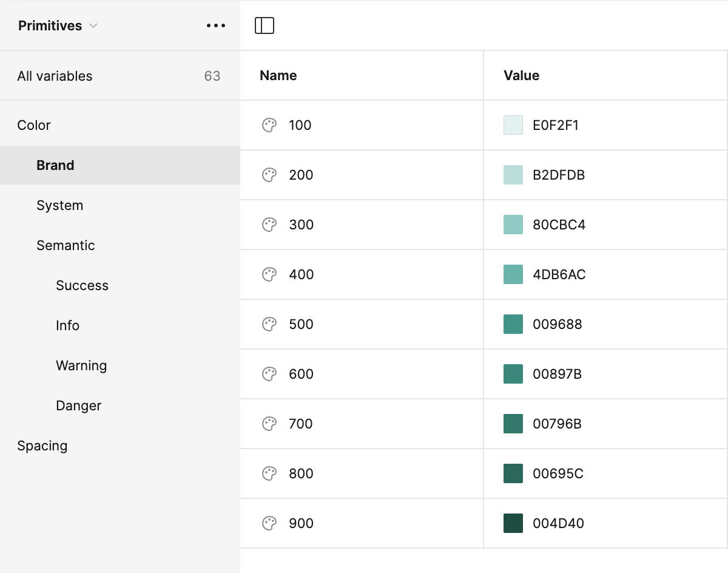Click the 004D40 dark teal swatch

(x=513, y=523)
